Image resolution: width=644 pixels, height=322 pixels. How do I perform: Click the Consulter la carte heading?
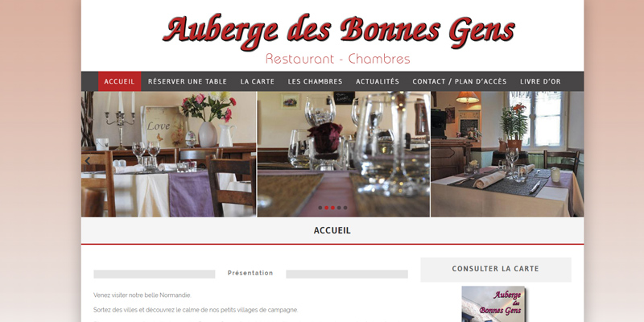pyautogui.click(x=495, y=269)
